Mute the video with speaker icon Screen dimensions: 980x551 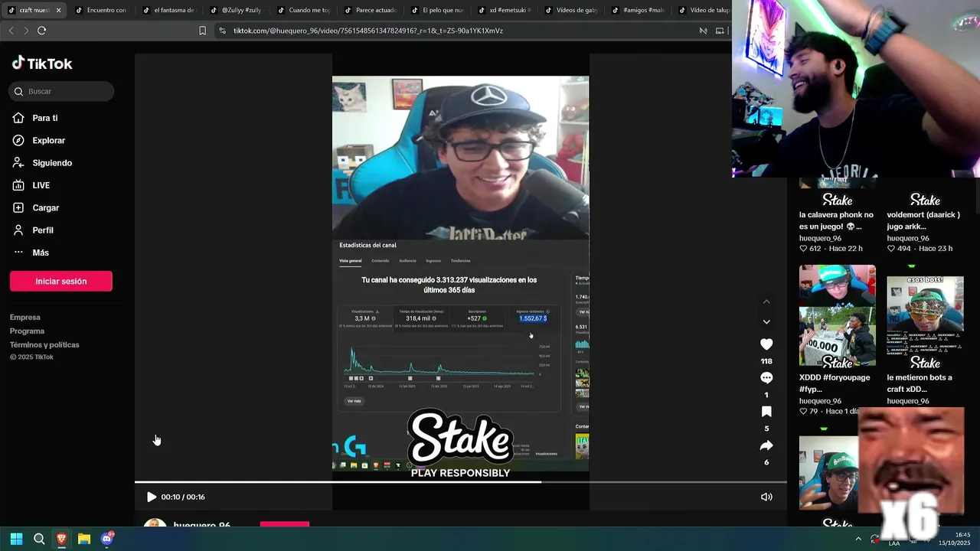coord(766,497)
